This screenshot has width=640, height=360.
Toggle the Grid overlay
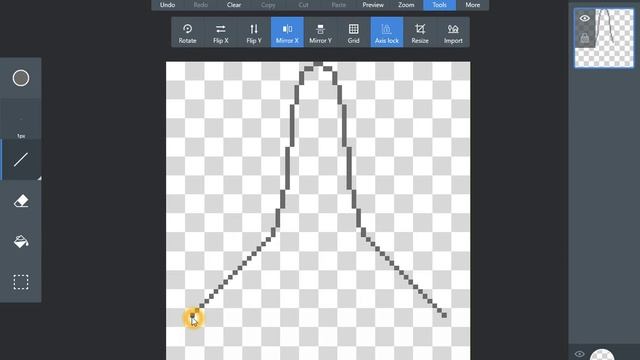tap(353, 32)
